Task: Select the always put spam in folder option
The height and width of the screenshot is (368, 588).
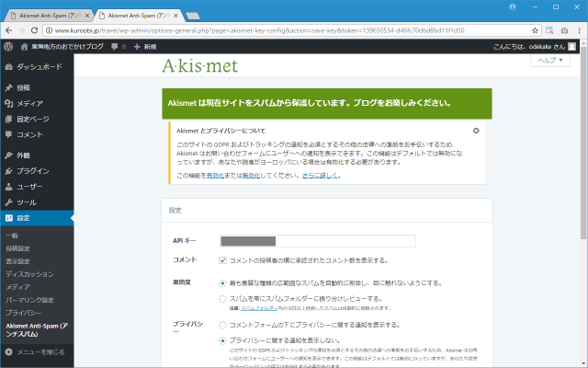Action: coord(223,299)
